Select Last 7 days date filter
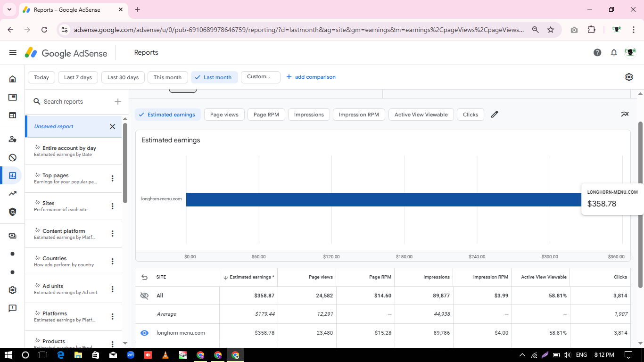Viewport: 644px width, 362px height. (x=78, y=77)
